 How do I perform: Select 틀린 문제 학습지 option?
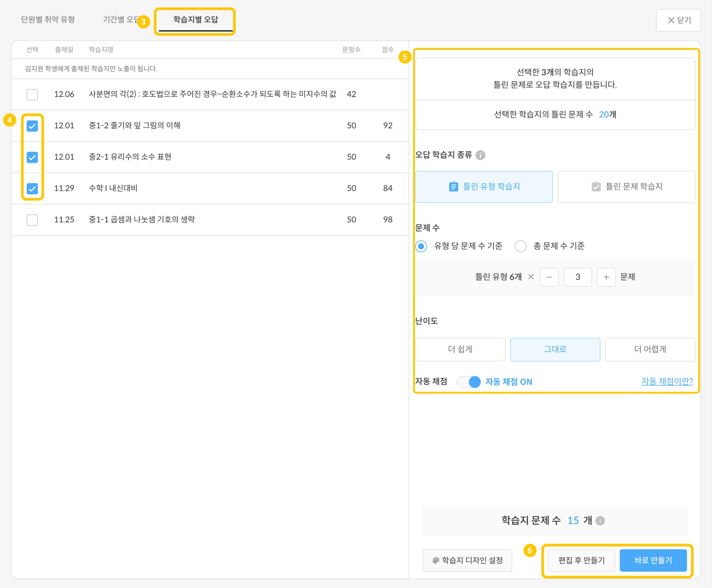point(626,187)
